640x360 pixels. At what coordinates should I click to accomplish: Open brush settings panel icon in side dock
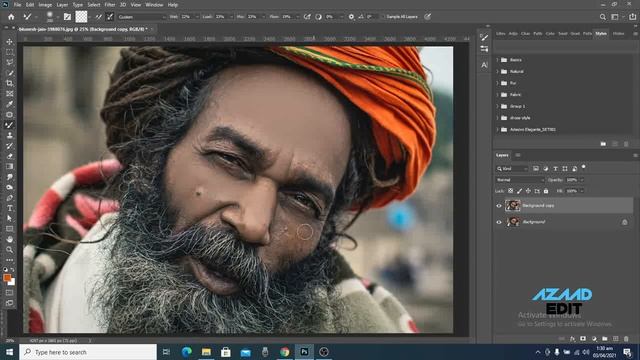click(x=484, y=38)
